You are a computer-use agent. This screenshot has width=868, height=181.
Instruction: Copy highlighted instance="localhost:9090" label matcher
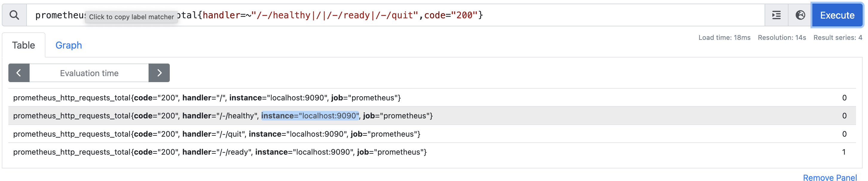[310, 116]
